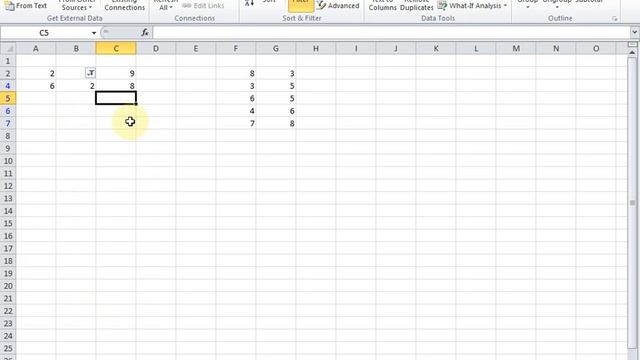Image resolution: width=640 pixels, height=360 pixels.
Task: Click the Insert Function fx icon
Action: point(144,33)
